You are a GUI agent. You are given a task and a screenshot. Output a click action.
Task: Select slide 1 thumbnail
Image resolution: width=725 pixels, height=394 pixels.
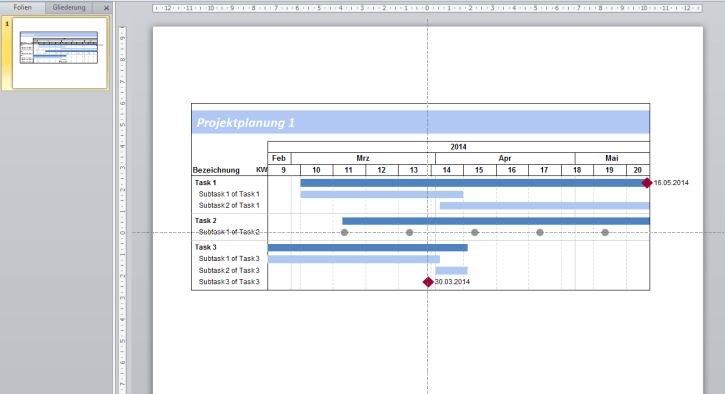[59, 53]
